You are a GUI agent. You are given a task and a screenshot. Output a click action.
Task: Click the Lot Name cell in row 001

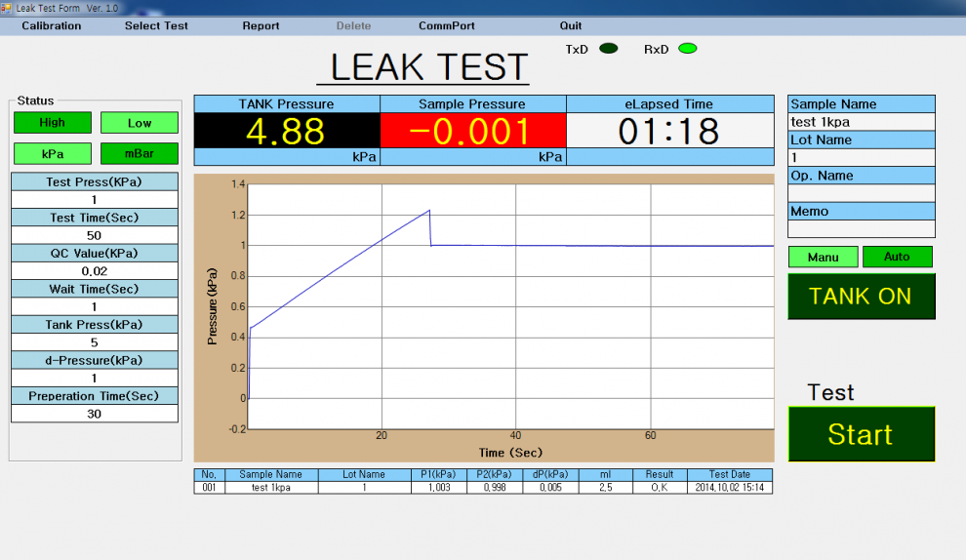[x=364, y=487]
